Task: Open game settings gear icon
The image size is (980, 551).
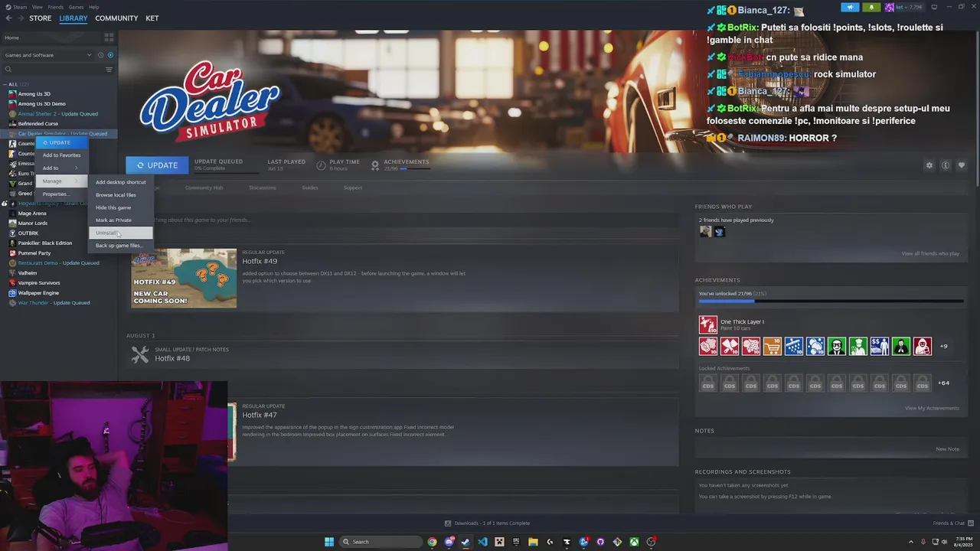Action: click(x=929, y=165)
